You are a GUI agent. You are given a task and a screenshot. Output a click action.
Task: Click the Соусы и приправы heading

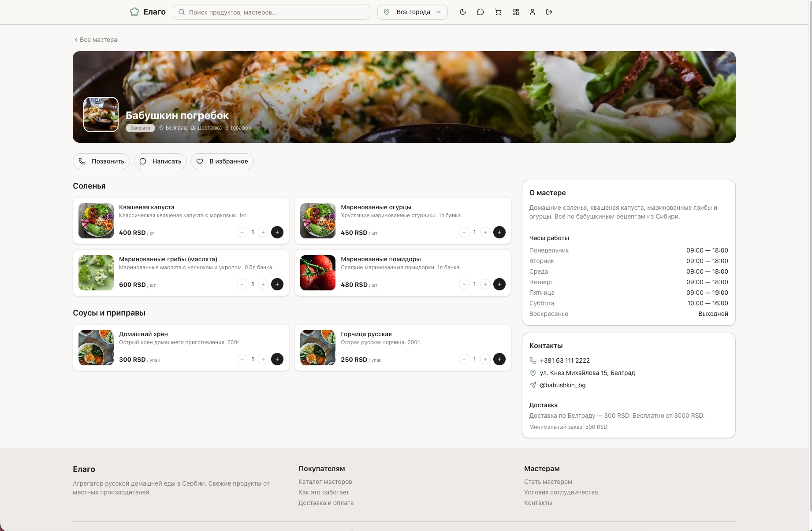coord(109,313)
